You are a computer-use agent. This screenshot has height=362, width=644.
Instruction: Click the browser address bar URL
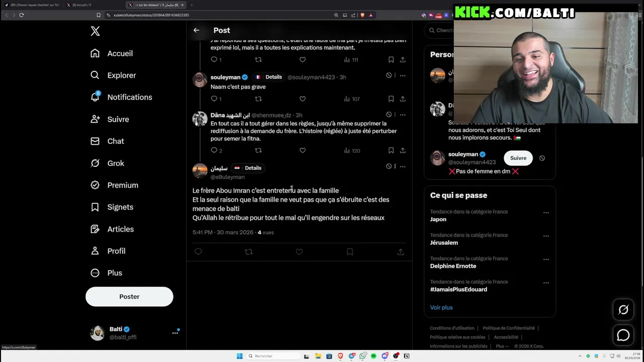[x=151, y=15]
